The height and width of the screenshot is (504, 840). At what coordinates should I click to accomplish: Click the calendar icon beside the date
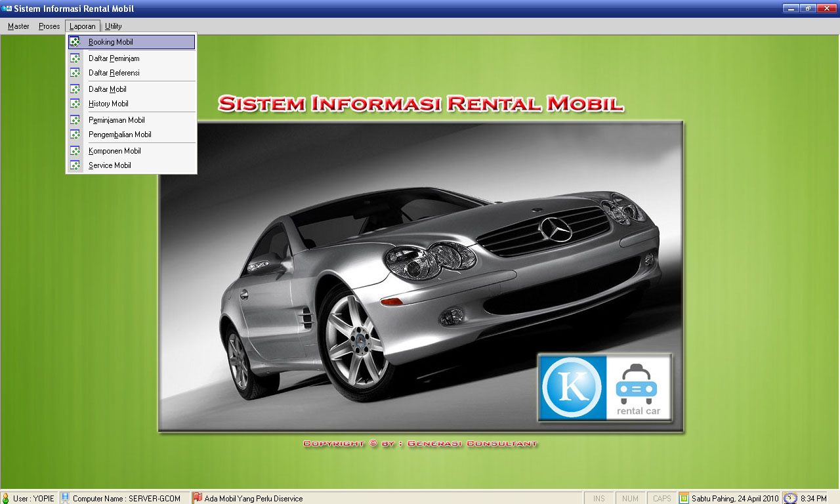pyautogui.click(x=684, y=498)
